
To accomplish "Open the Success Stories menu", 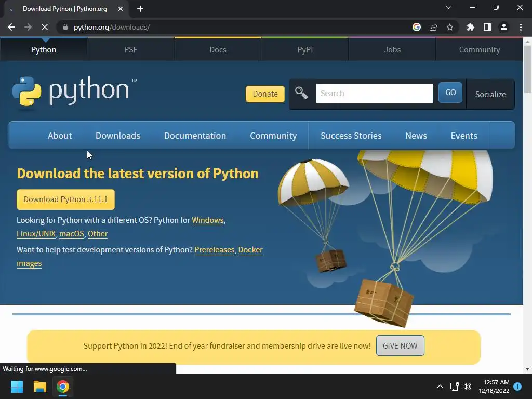I will coord(351,136).
